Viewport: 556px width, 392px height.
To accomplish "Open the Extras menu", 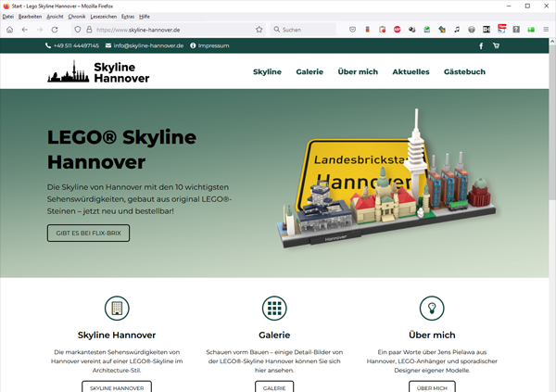I will (x=128, y=17).
